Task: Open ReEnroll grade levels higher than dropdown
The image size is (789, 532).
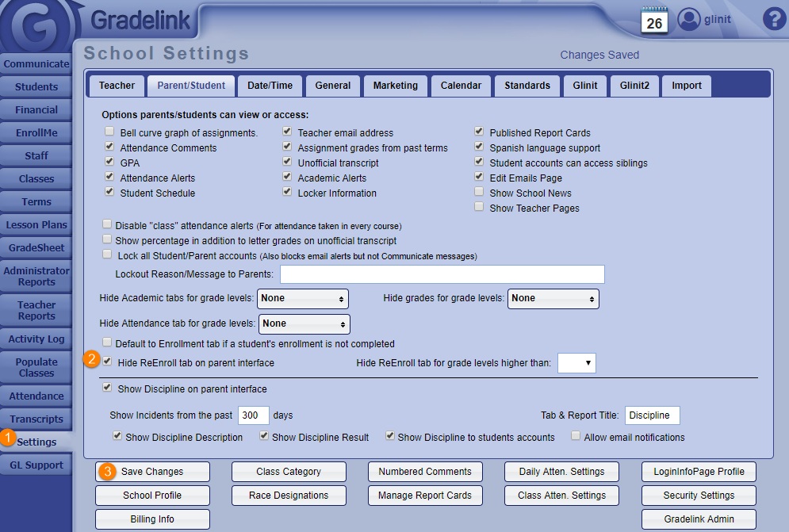Action: [x=576, y=363]
